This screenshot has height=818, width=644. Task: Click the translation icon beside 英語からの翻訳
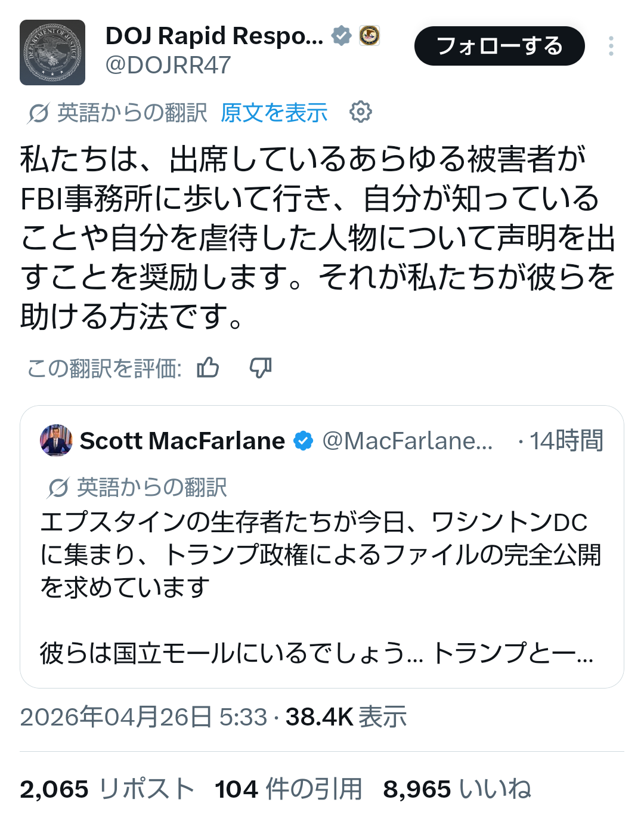(38, 112)
